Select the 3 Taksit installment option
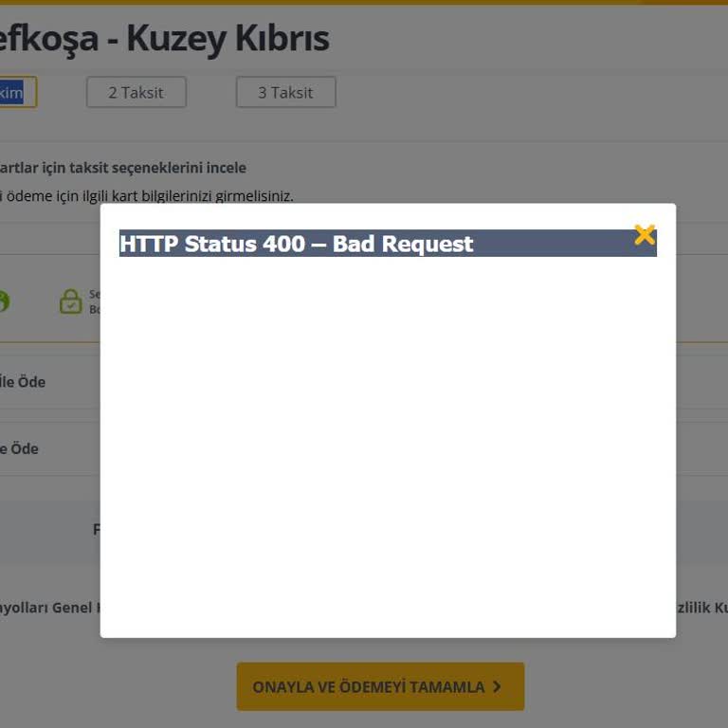 click(285, 92)
